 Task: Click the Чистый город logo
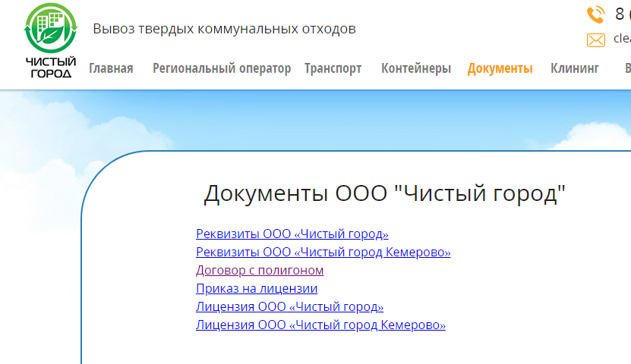click(51, 41)
